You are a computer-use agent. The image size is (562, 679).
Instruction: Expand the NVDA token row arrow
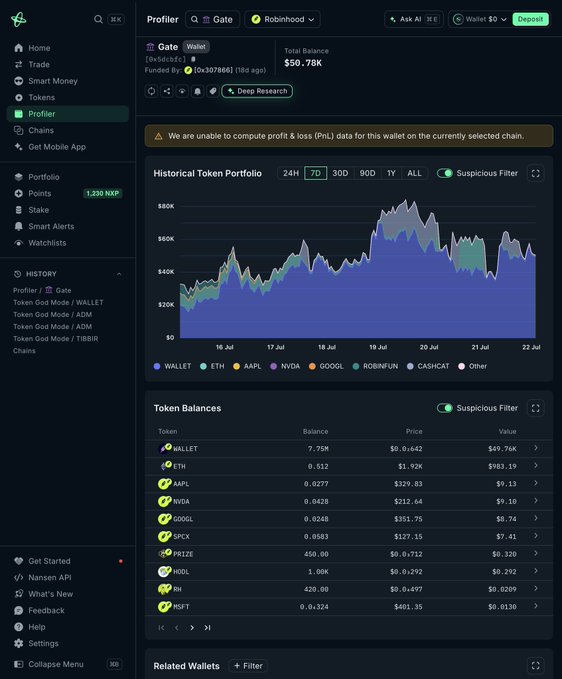coord(536,501)
